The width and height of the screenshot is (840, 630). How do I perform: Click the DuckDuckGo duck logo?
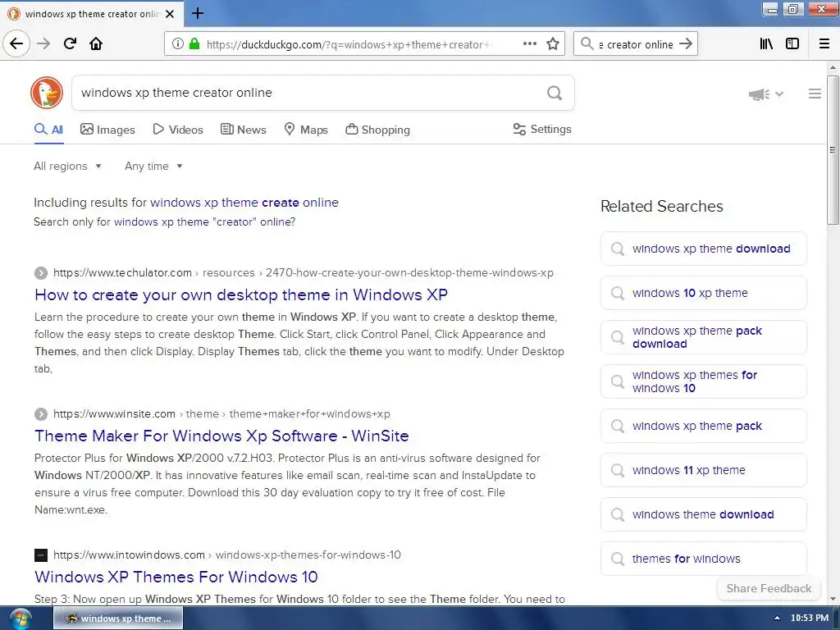pos(47,93)
